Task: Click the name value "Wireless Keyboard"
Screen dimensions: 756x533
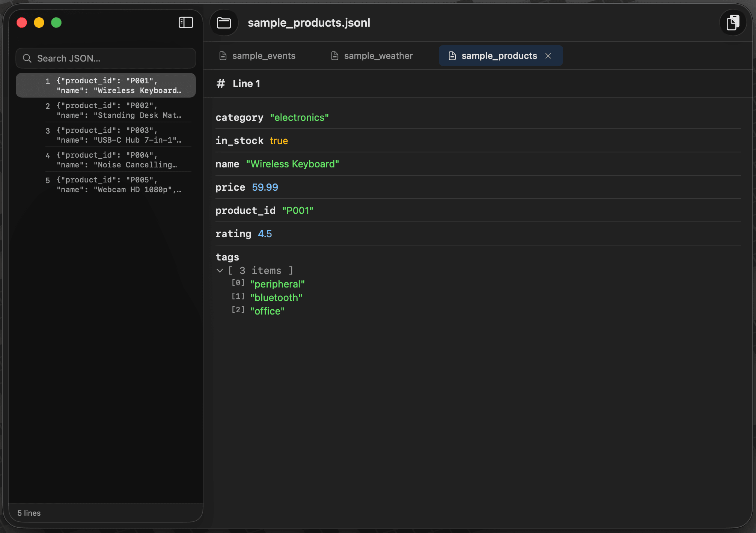Action: pyautogui.click(x=292, y=164)
